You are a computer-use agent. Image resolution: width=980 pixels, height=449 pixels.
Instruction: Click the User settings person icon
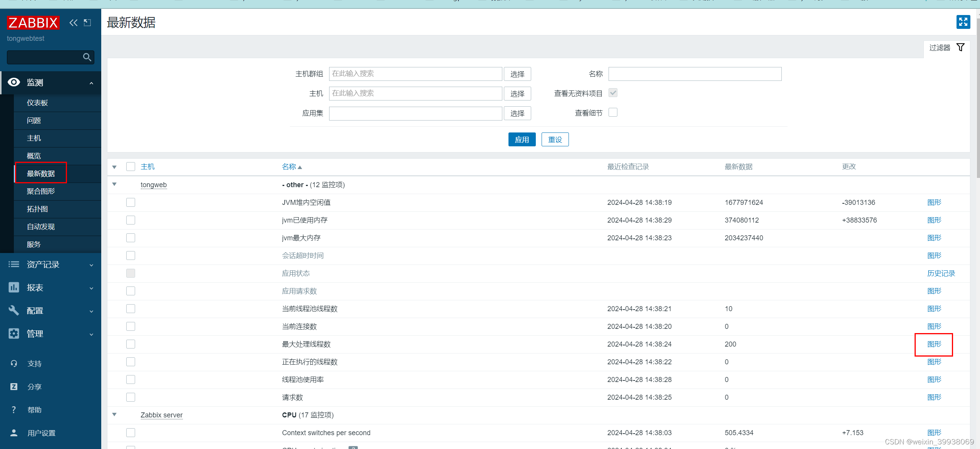(14, 433)
